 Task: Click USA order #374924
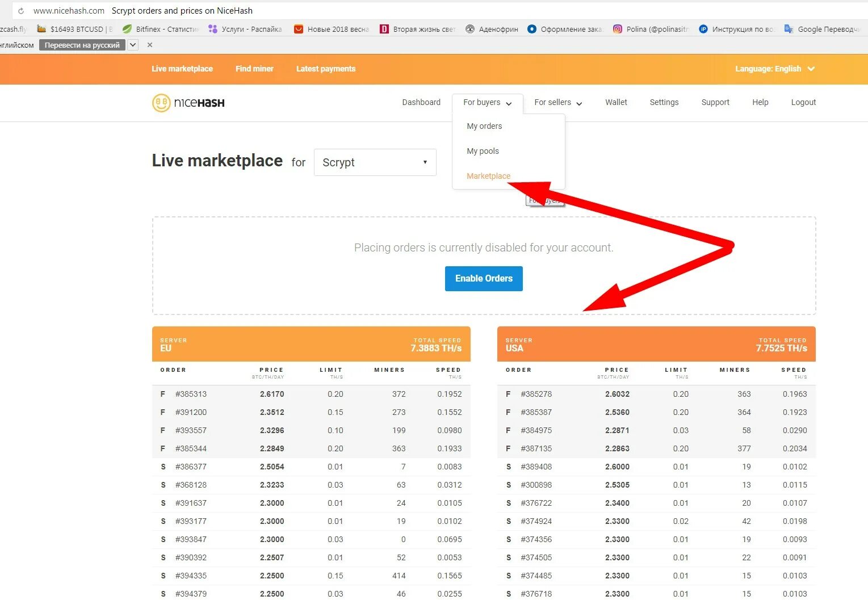pyautogui.click(x=656, y=521)
